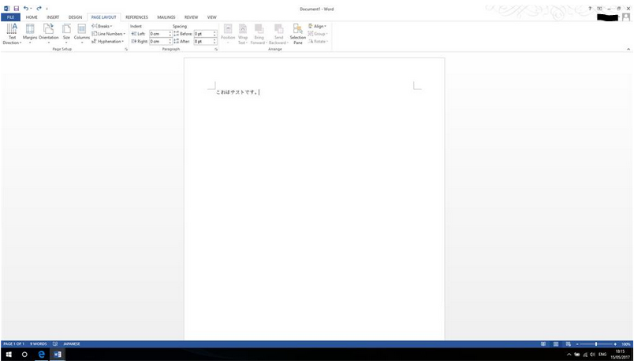Open Microsoft Edge from the taskbar
This screenshot has width=634, height=364.
point(41,355)
